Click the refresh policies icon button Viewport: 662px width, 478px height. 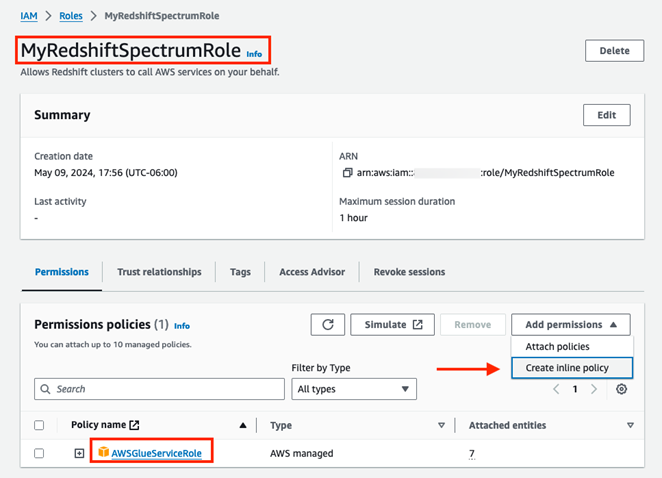point(328,325)
